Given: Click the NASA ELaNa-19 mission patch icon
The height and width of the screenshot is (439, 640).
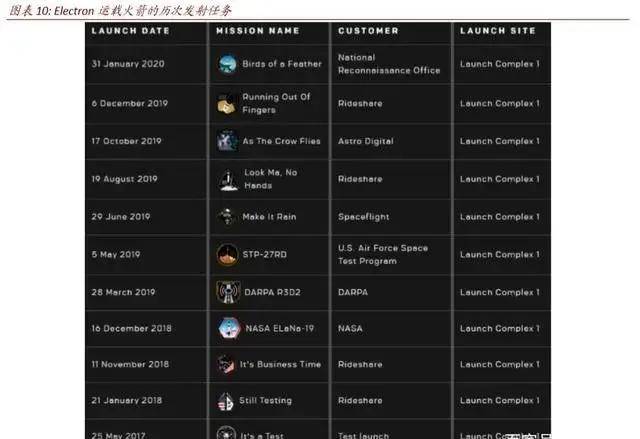Looking at the screenshot, I should [229, 328].
